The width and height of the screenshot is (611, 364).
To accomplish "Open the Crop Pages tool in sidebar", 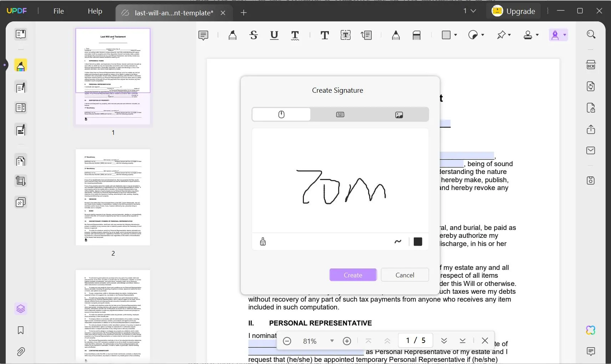I will click(21, 181).
